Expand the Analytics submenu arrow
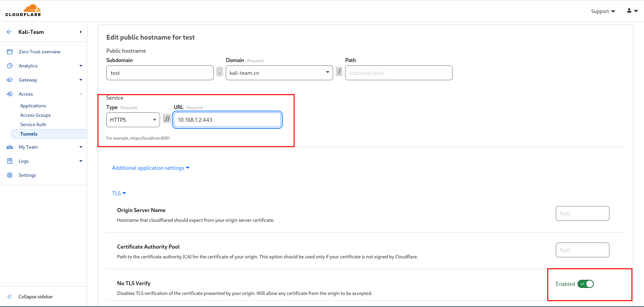This screenshot has height=307, width=644. 81,66
